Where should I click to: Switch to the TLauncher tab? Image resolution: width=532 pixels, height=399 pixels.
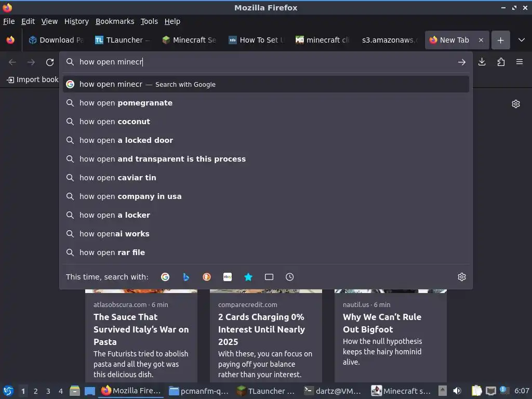123,40
